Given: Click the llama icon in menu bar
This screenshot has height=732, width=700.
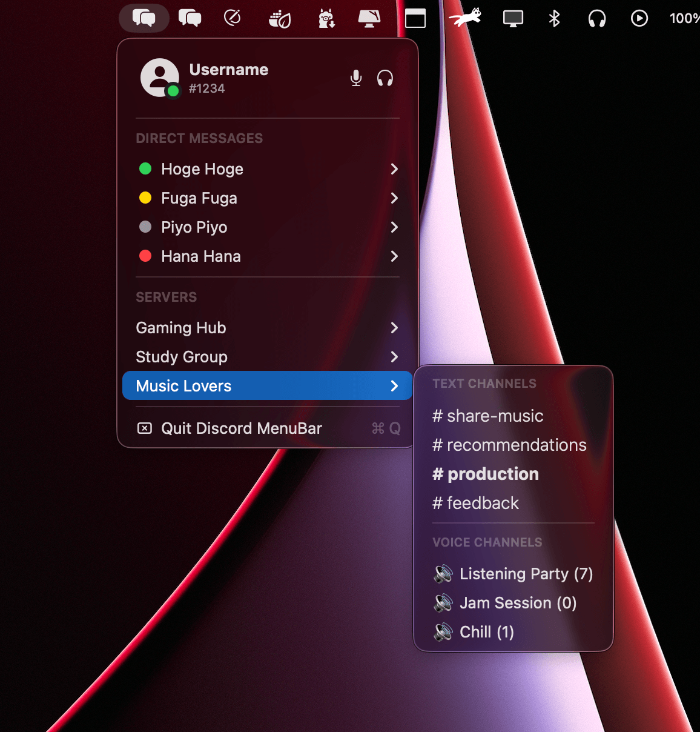Looking at the screenshot, I should pyautogui.click(x=326, y=19).
